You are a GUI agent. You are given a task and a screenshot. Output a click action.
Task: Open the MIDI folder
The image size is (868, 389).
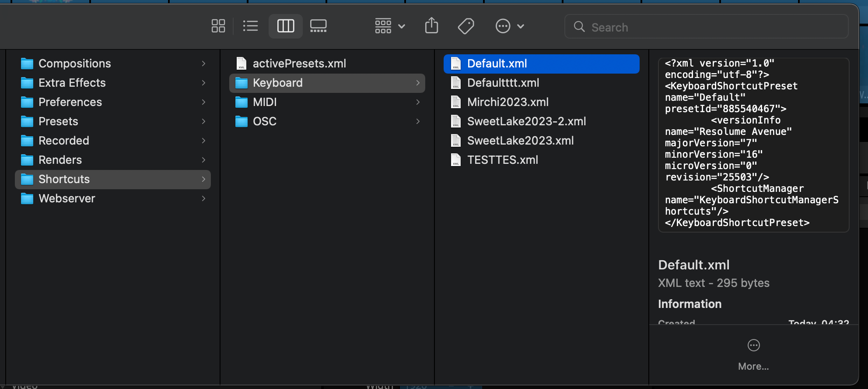click(x=265, y=102)
